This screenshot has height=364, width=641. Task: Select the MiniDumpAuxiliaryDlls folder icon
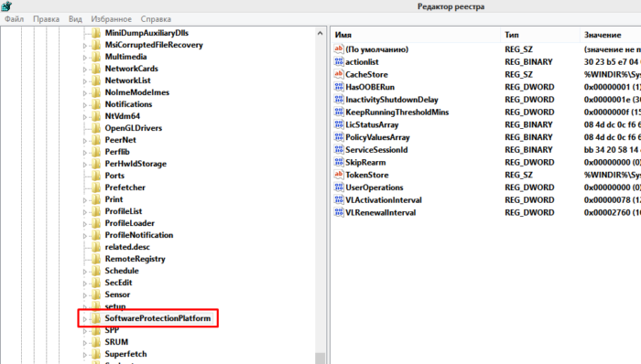tap(96, 33)
